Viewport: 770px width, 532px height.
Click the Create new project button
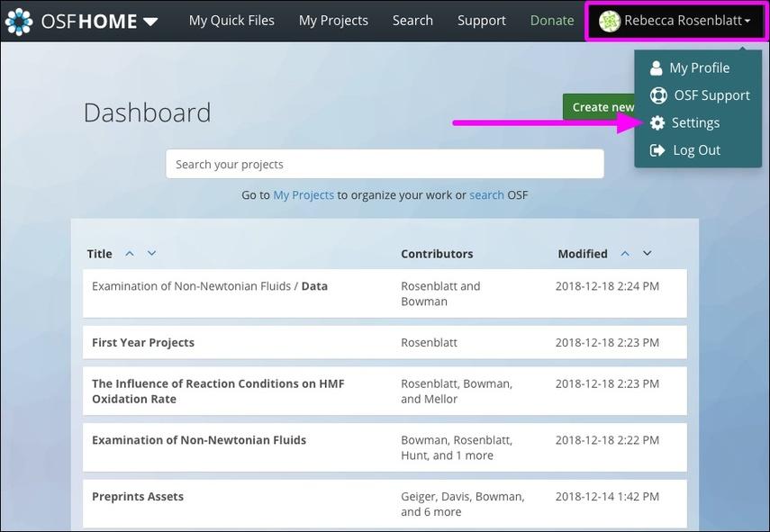coord(599,107)
